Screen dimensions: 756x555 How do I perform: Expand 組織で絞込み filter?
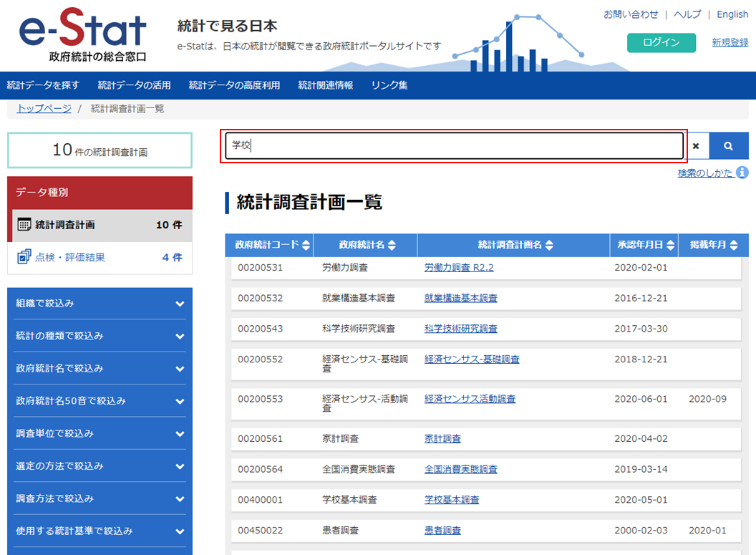[x=100, y=304]
